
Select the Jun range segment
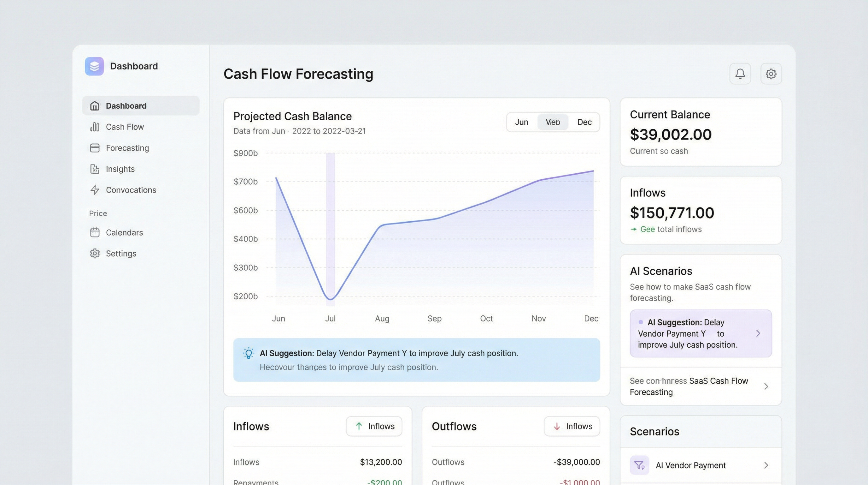521,122
